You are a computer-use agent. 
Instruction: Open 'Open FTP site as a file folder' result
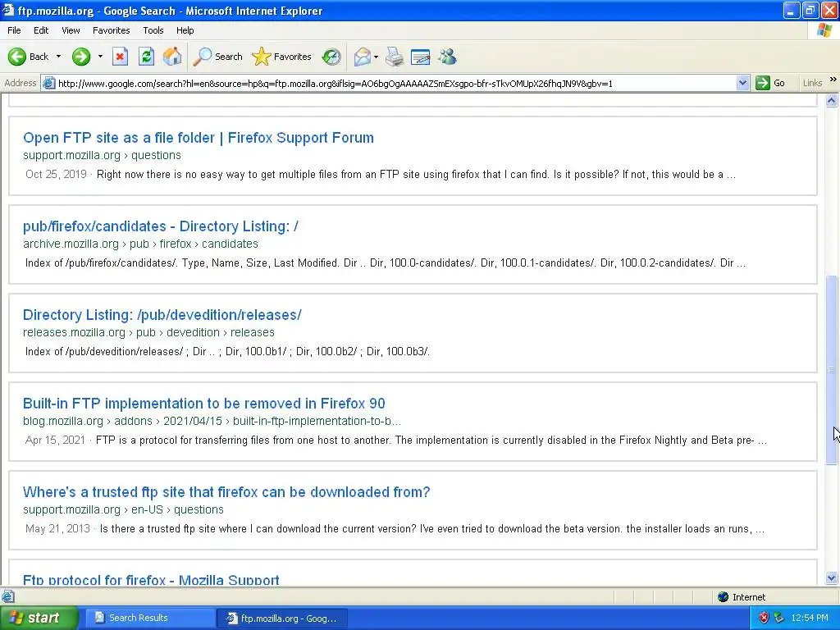coord(199,138)
